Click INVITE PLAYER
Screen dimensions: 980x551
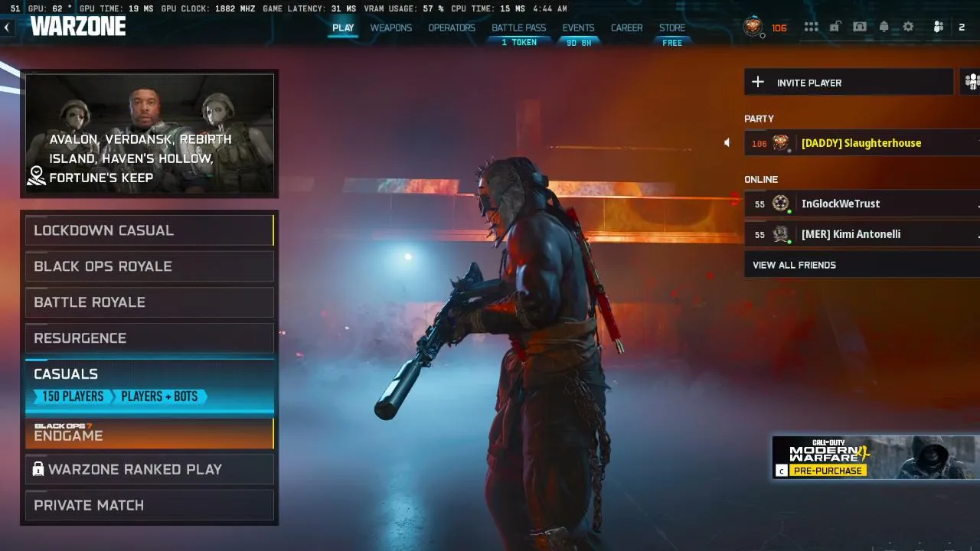click(x=848, y=82)
